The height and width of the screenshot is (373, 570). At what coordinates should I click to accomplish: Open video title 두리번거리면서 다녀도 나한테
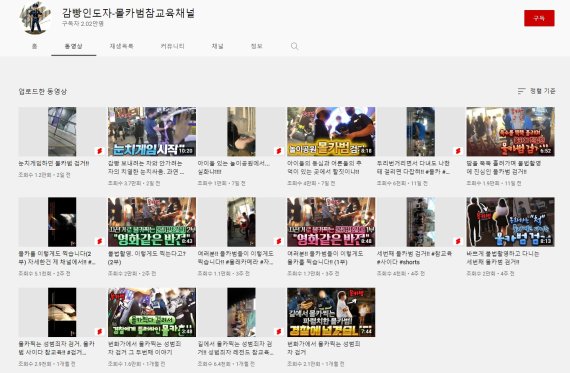tap(414, 168)
